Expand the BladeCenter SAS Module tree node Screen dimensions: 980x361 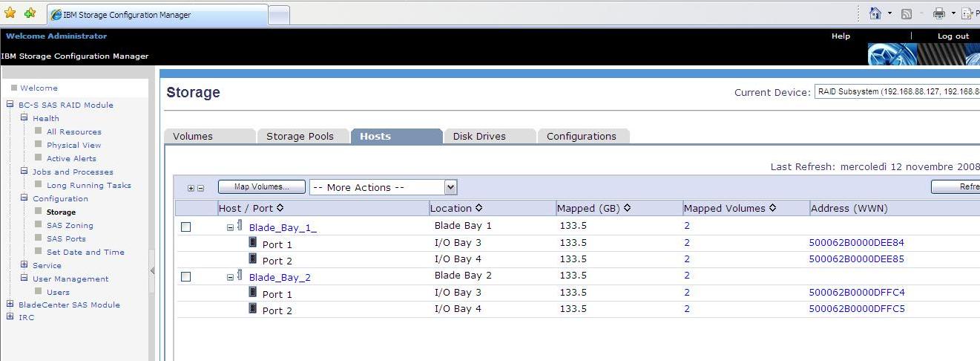(x=10, y=305)
